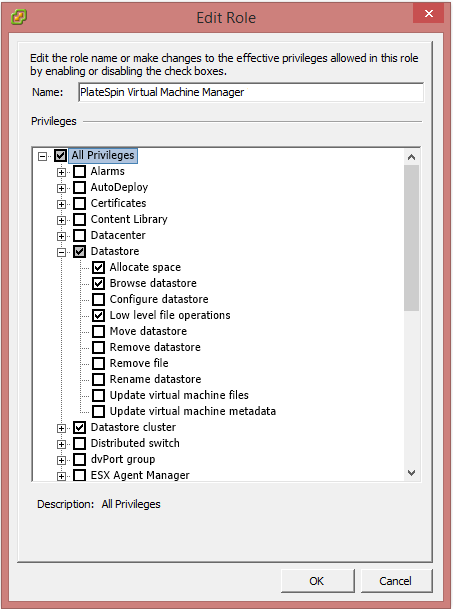Uncheck the Allocate space privilege
This screenshot has width=453, height=609.
(98, 267)
